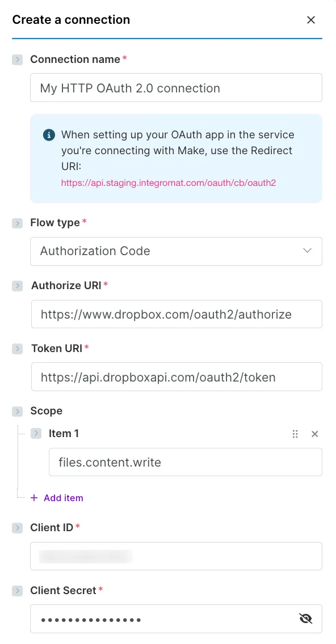The width and height of the screenshot is (336, 644).
Task: Close the Create a connection dialog
Action: [x=311, y=20]
